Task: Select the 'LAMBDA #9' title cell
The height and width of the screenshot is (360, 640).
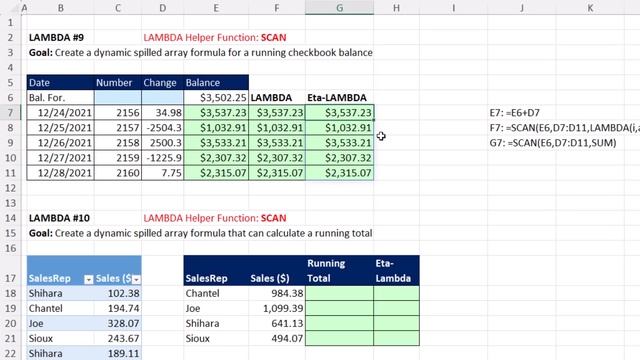Action: pos(60,38)
